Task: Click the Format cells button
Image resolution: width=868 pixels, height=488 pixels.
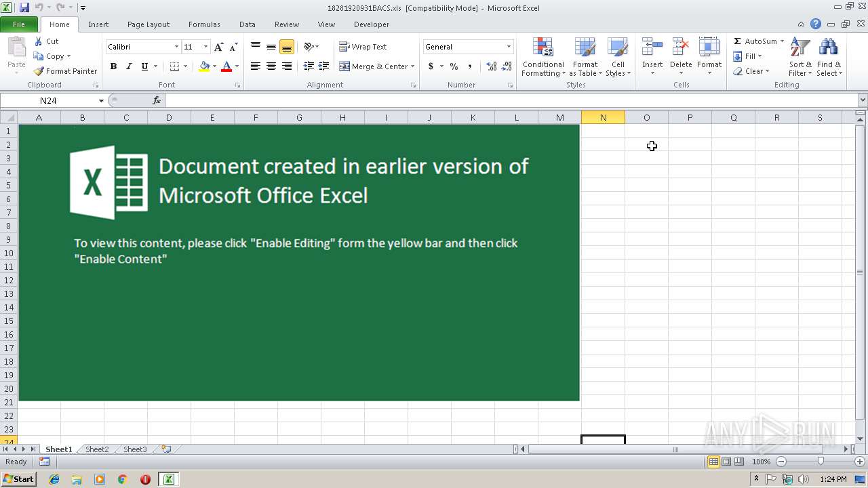Action: tap(709, 54)
